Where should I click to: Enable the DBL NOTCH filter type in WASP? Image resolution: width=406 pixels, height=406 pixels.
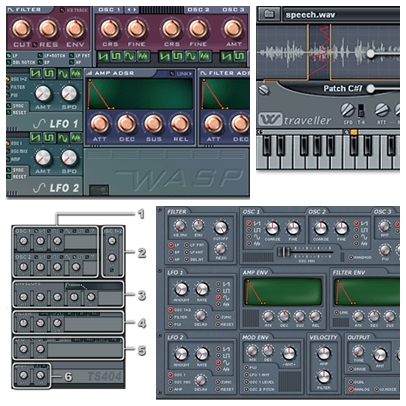[9, 62]
